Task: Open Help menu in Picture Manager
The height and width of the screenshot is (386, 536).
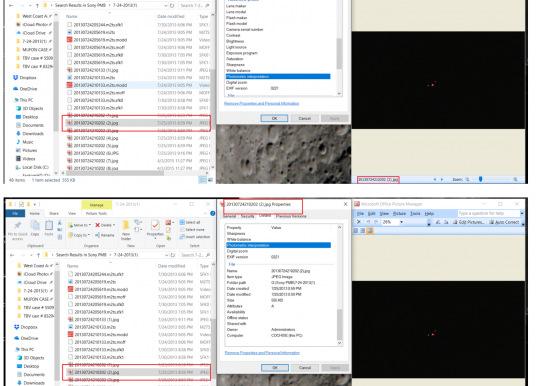Action: pos(429,213)
